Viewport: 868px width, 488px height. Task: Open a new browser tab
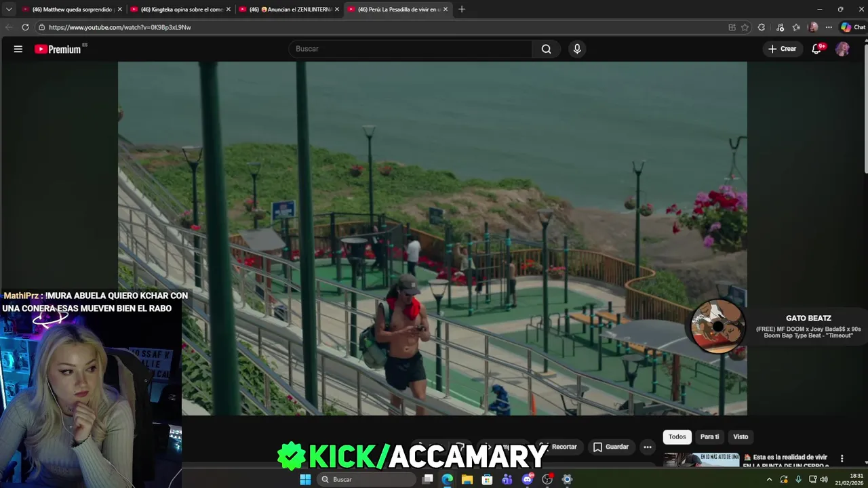[x=462, y=9]
